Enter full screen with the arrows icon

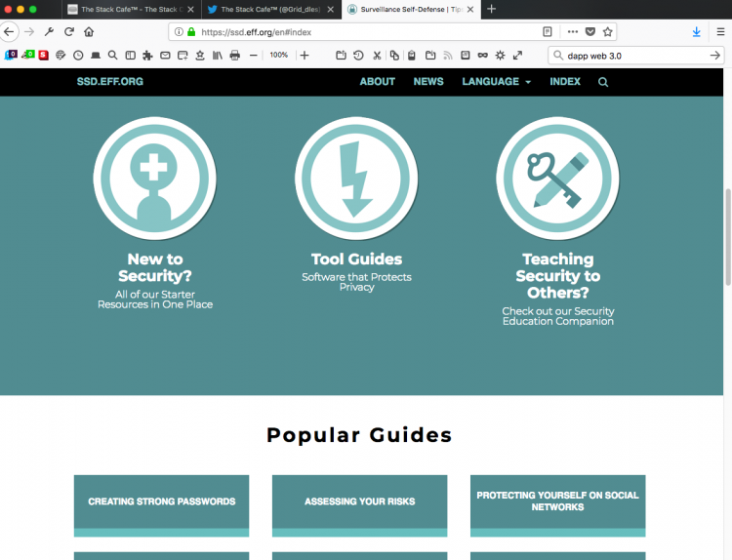pos(517,55)
